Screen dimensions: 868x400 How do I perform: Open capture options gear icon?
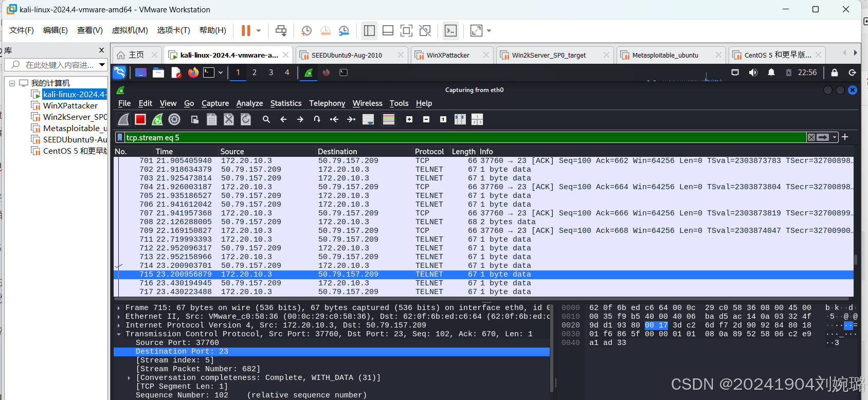(175, 119)
